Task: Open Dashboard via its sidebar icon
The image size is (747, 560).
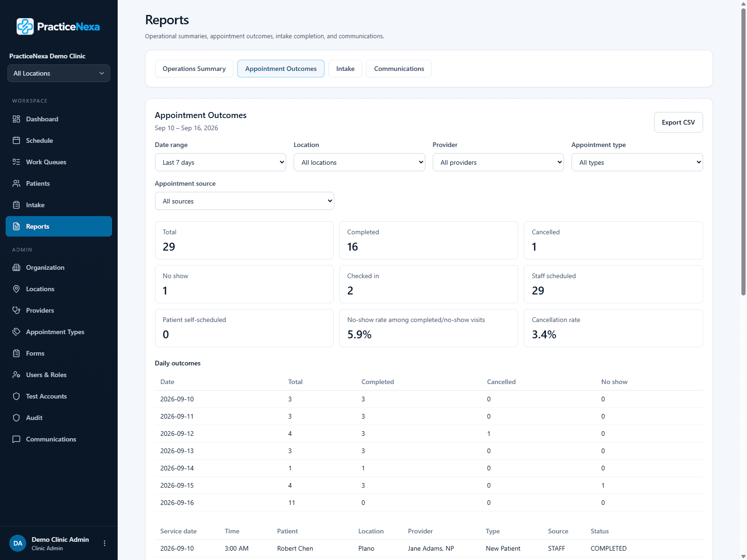Action: click(16, 119)
